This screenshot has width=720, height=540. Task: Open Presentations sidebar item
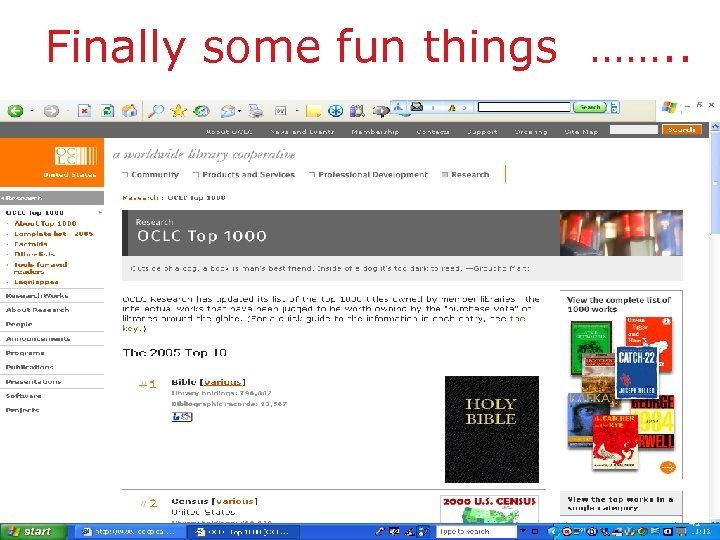(33, 382)
